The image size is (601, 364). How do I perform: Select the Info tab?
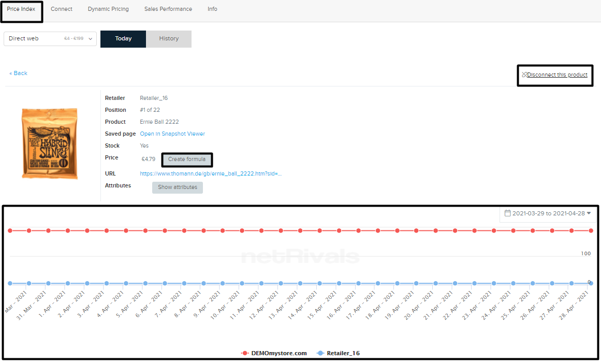click(212, 9)
